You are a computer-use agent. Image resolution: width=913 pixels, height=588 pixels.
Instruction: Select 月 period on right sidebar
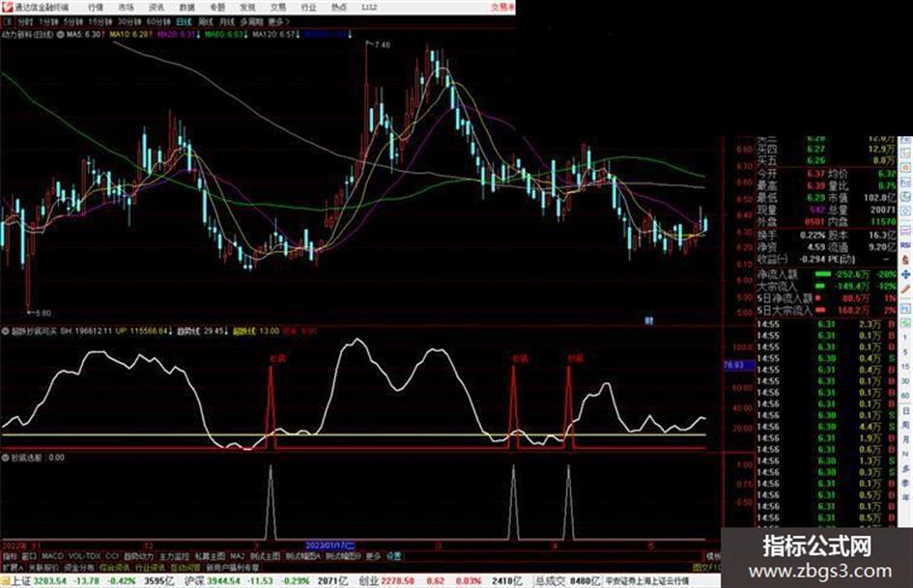pos(905,439)
